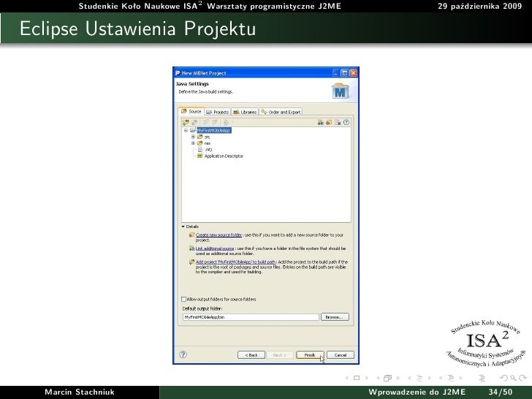Click the file-with-X toolbar icon
Image resolution: width=532 pixels, height=399 pixels.
click(338, 123)
